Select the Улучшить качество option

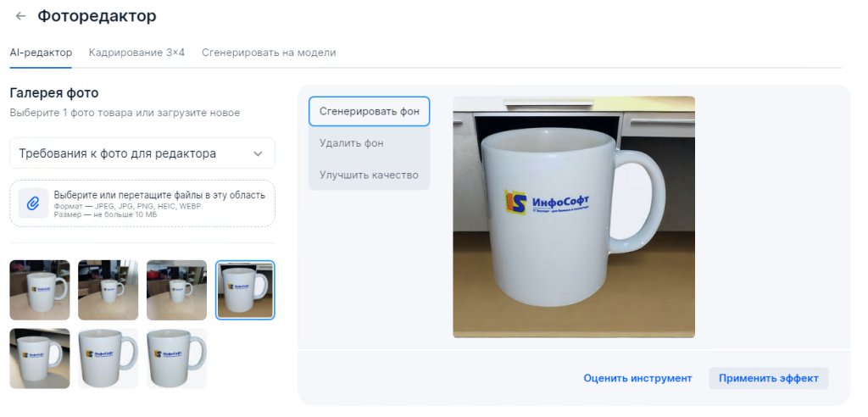click(370, 175)
